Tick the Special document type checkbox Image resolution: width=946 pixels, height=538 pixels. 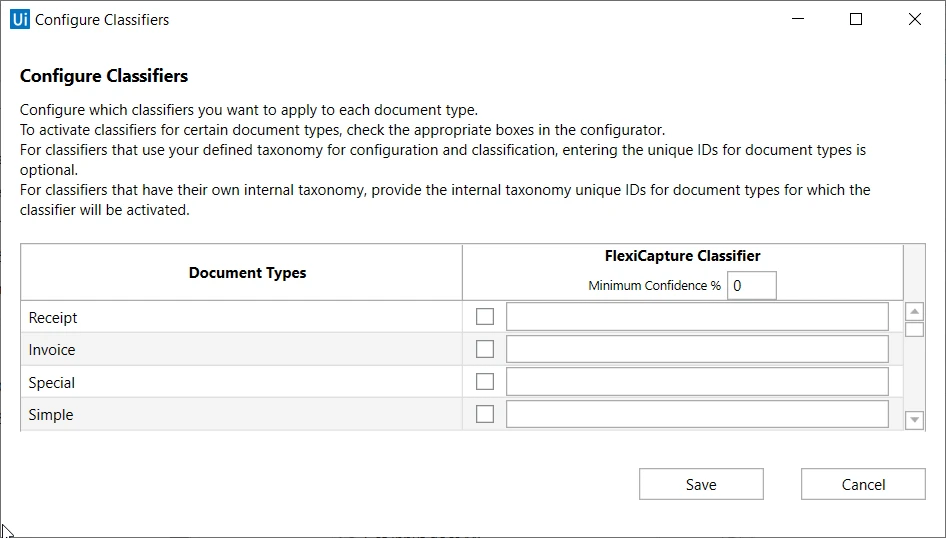coord(485,382)
